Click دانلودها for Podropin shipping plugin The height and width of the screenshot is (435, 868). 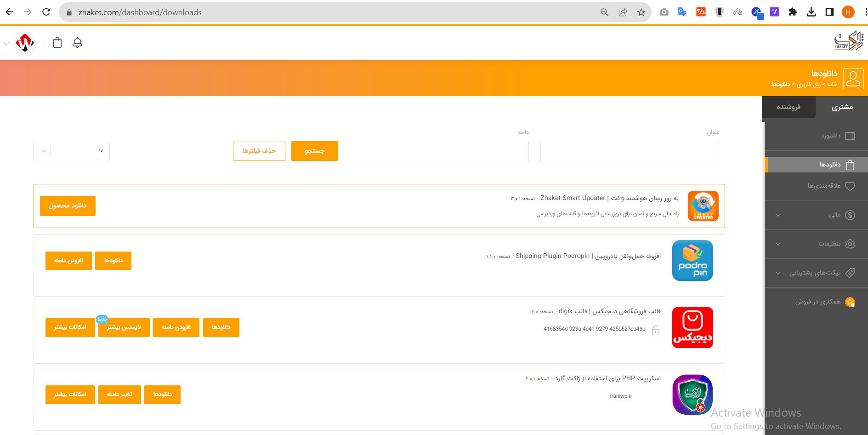tap(113, 261)
